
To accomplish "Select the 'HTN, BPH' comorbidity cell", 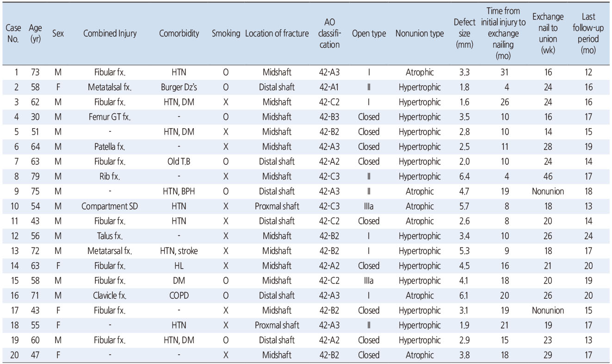I will [x=179, y=191].
